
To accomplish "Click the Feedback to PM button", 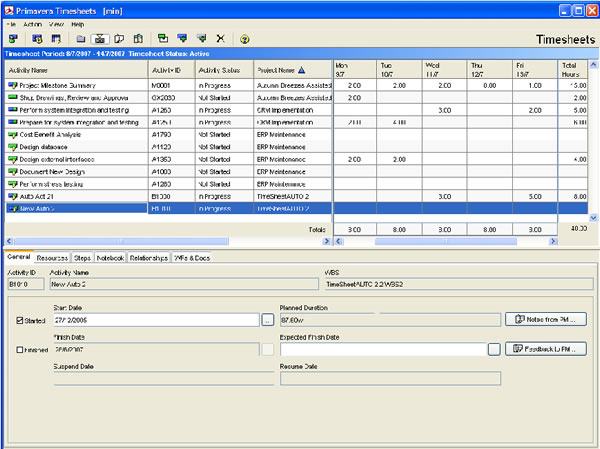I will (547, 349).
